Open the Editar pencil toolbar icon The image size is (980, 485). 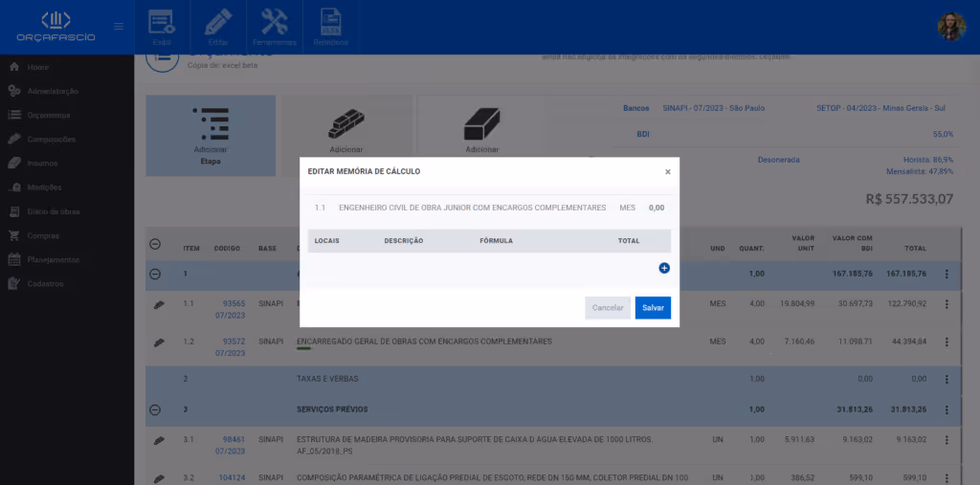pos(218,27)
